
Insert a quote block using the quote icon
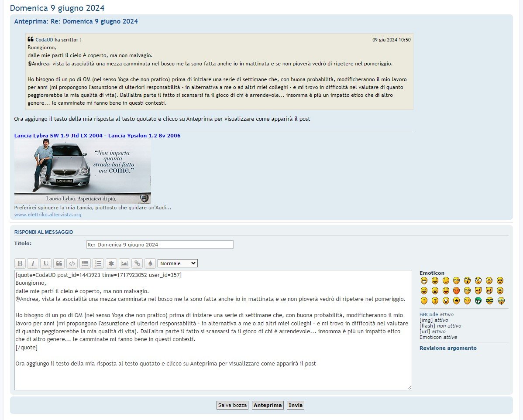(x=59, y=263)
